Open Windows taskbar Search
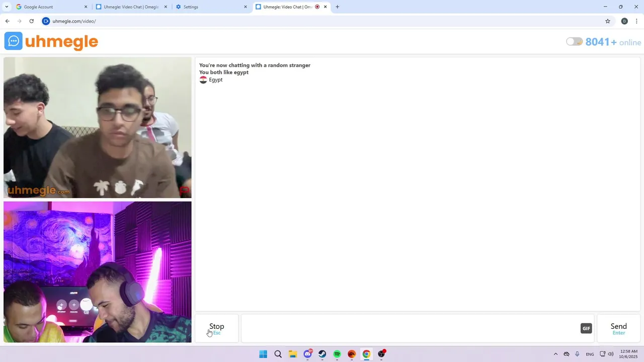This screenshot has height=362, width=644. coord(278,354)
